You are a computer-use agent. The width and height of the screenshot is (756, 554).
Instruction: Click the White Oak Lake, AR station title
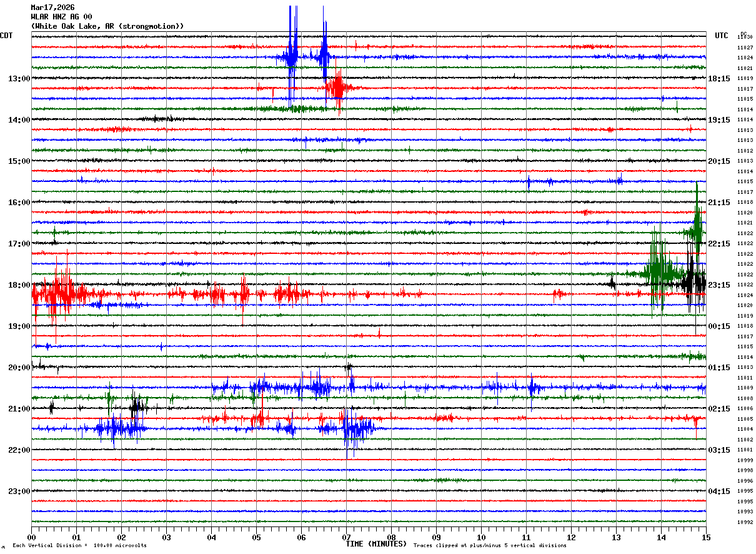tap(107, 26)
